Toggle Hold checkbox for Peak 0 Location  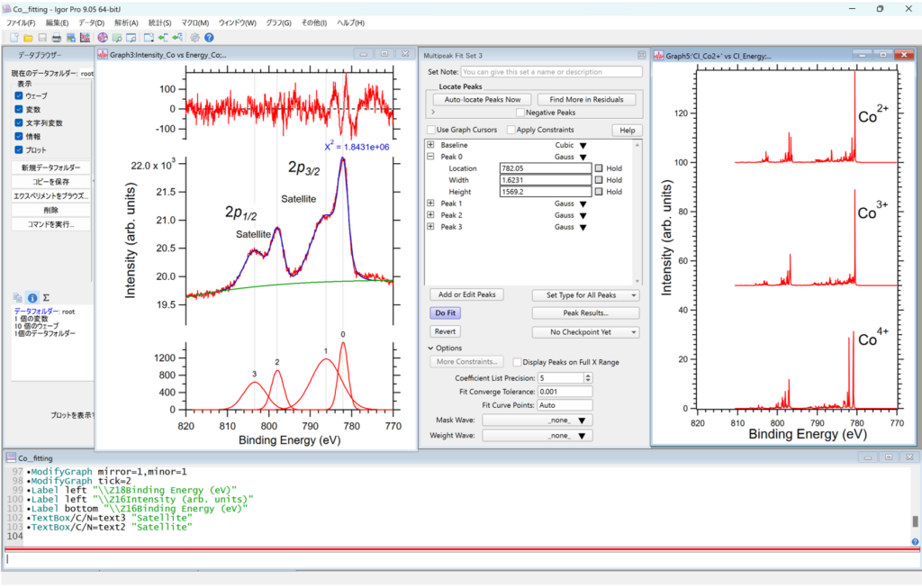point(599,168)
